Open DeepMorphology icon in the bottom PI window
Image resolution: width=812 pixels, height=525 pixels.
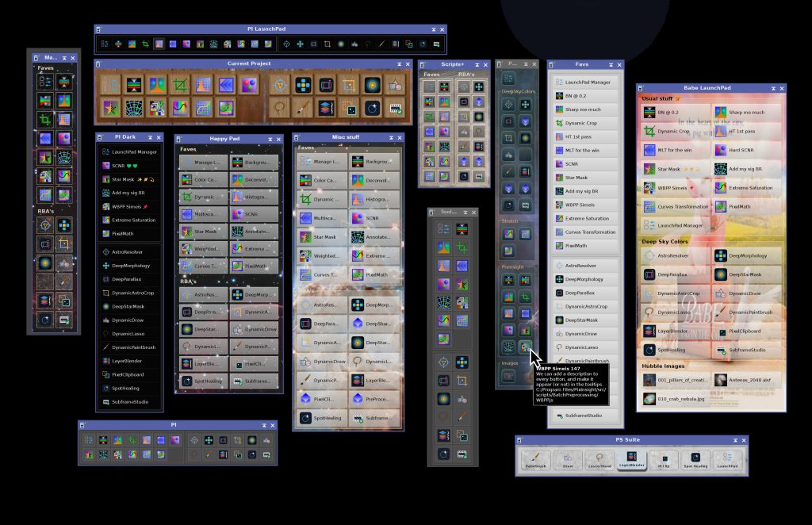(x=209, y=440)
